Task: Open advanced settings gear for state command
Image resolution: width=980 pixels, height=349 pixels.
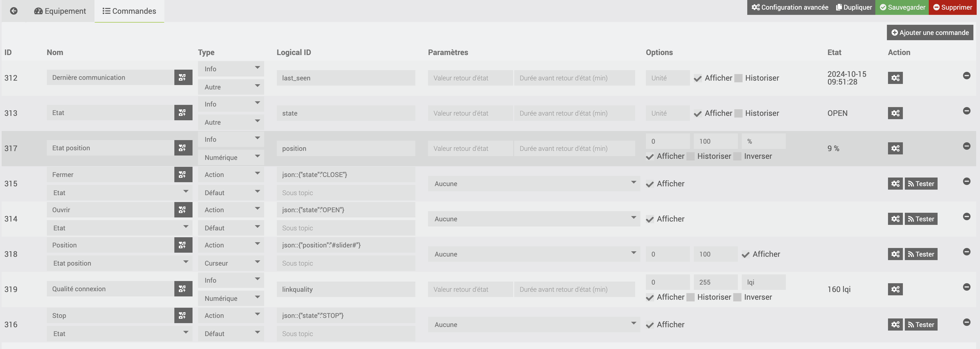Action: pos(895,113)
